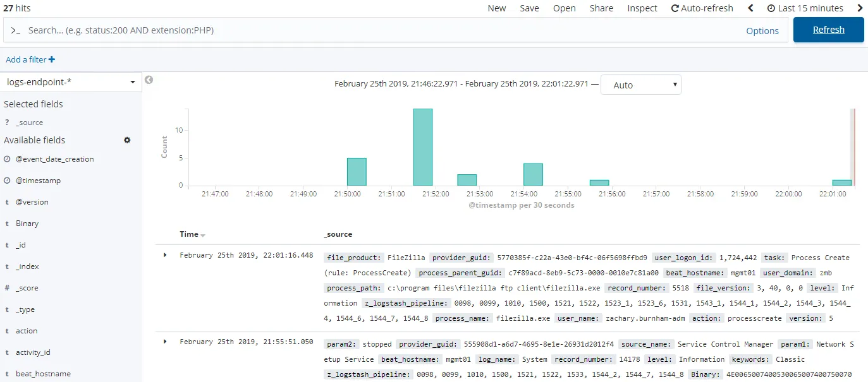Image resolution: width=868 pixels, height=382 pixels.
Task: Collapse the field sidebar with the arrow icon
Action: [x=149, y=80]
